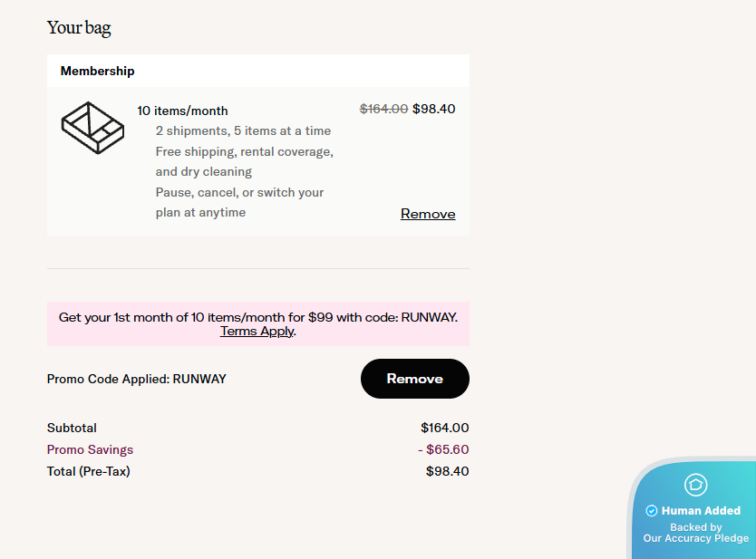
Task: Select the Membership section header
Action: pyautogui.click(x=98, y=71)
